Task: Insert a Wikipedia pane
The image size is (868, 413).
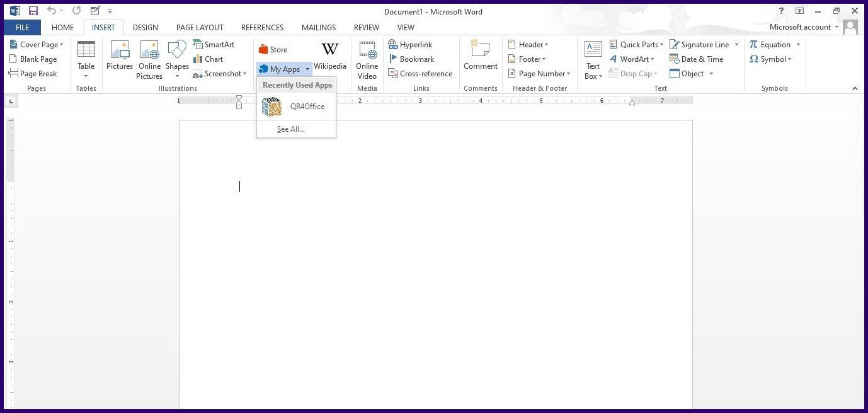Action: (330, 57)
